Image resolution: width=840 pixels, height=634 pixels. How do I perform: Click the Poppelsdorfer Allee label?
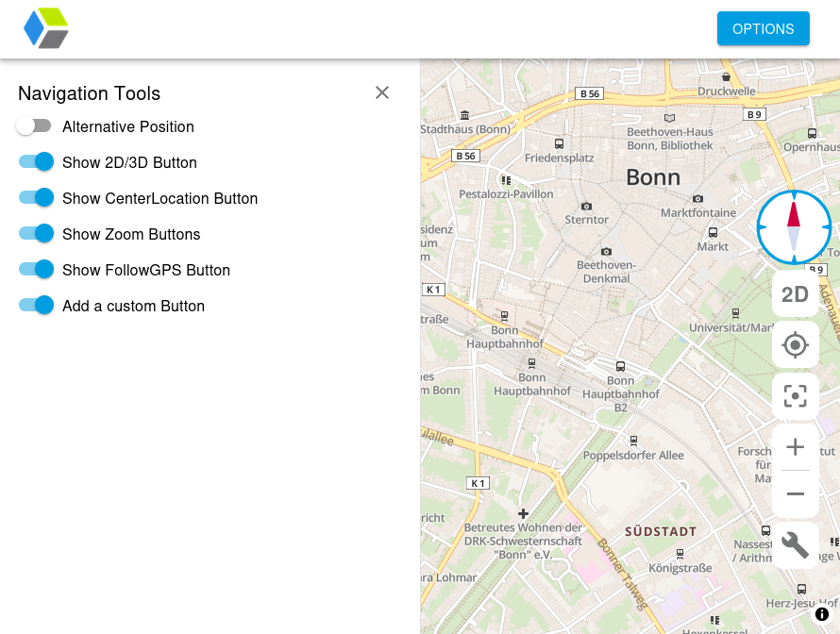click(x=633, y=455)
